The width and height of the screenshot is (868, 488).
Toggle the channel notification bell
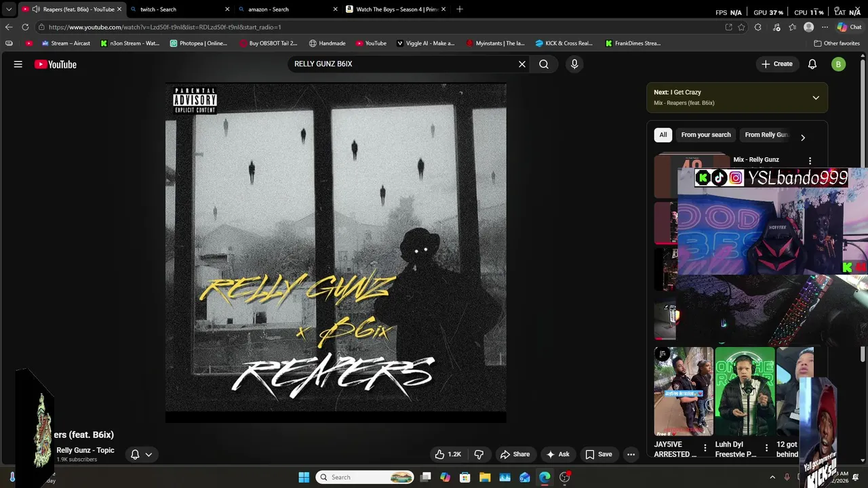click(x=135, y=455)
